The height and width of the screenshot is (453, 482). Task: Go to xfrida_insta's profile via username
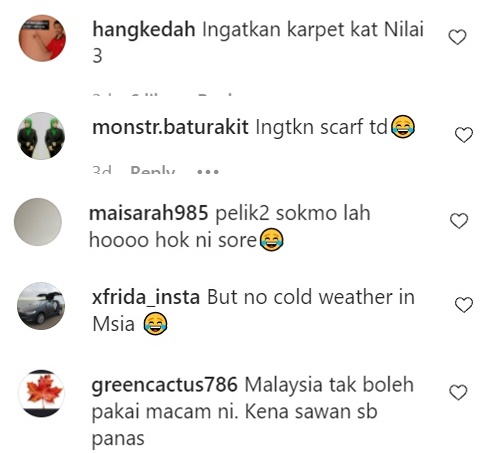coord(146,298)
